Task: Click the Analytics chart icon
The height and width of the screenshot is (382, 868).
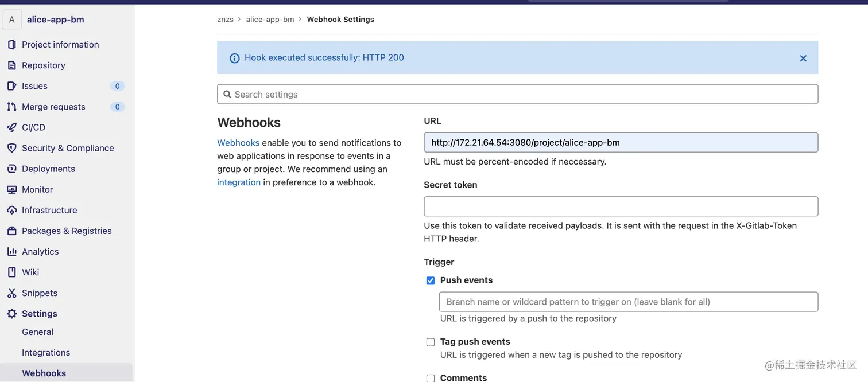Action: tap(11, 251)
